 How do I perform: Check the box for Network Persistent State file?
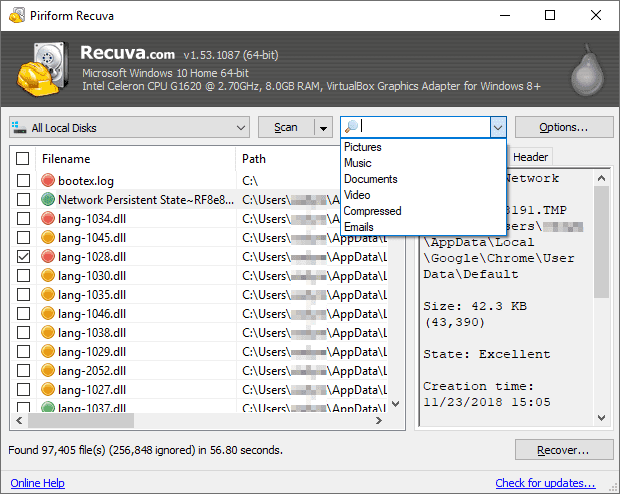click(23, 199)
